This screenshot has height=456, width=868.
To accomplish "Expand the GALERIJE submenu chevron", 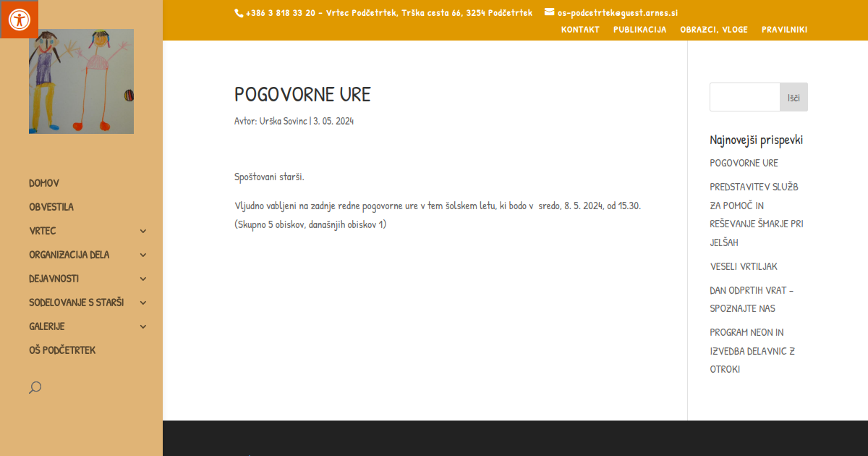I will (142, 326).
